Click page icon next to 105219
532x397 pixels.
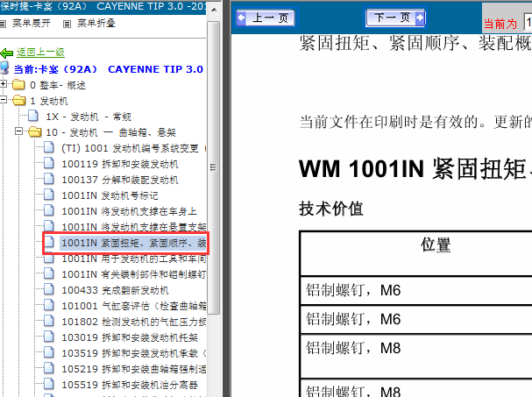[x=48, y=368]
